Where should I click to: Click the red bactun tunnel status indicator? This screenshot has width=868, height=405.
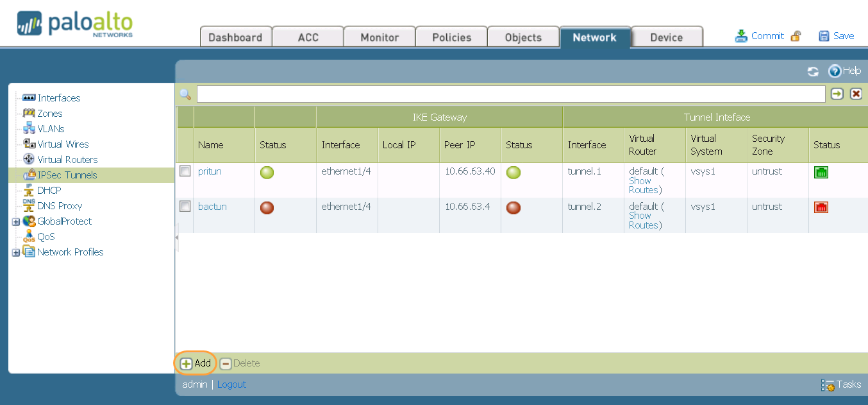pos(267,207)
